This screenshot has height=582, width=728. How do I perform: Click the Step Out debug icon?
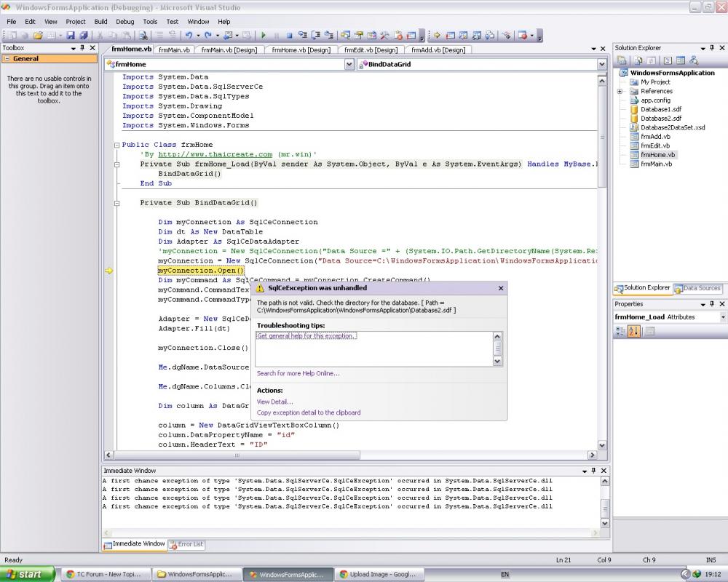[329, 35]
